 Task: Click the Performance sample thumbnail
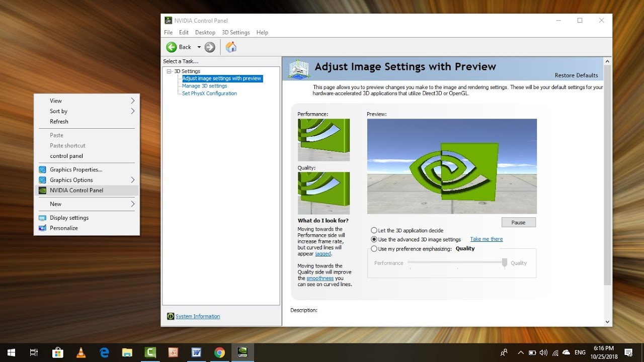tap(324, 140)
